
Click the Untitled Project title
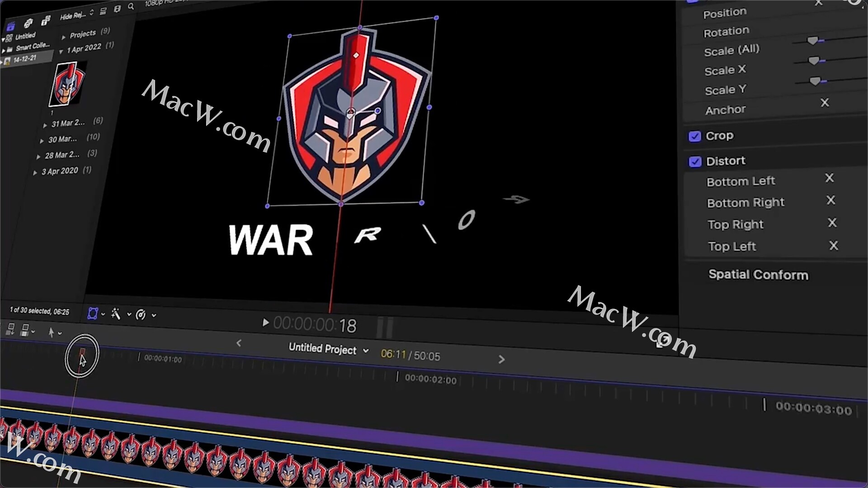coord(322,348)
